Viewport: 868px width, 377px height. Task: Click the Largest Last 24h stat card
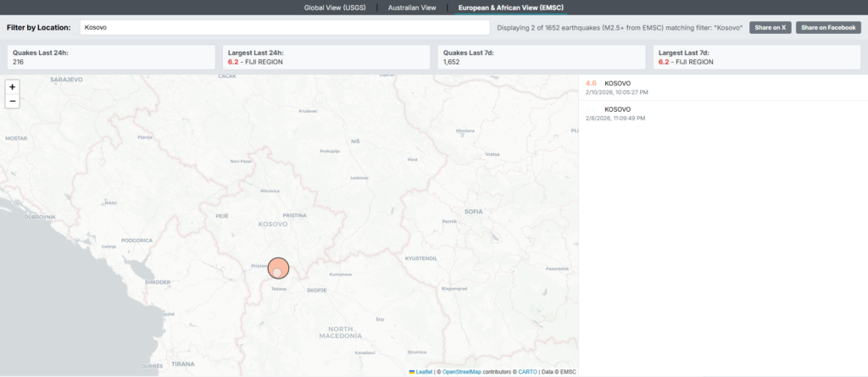[326, 57]
